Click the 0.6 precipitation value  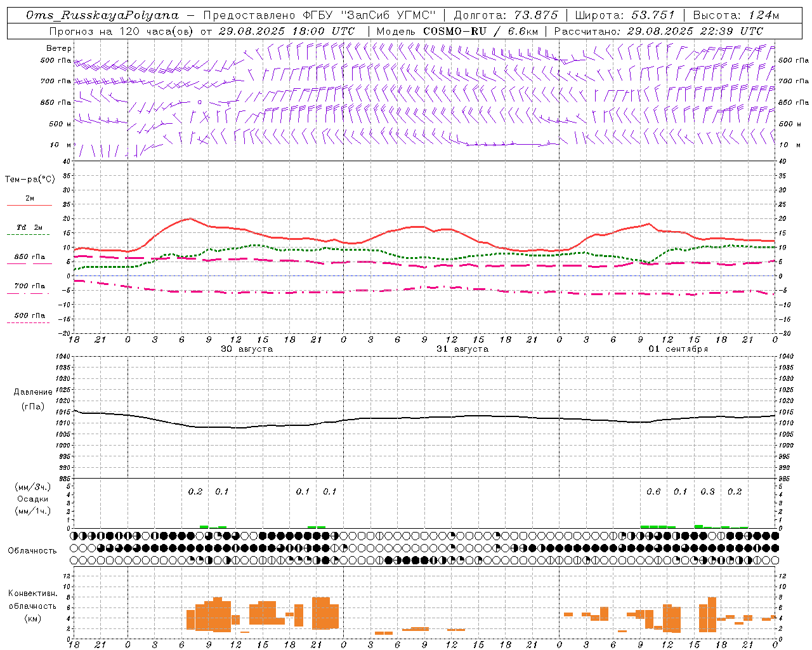tap(653, 491)
